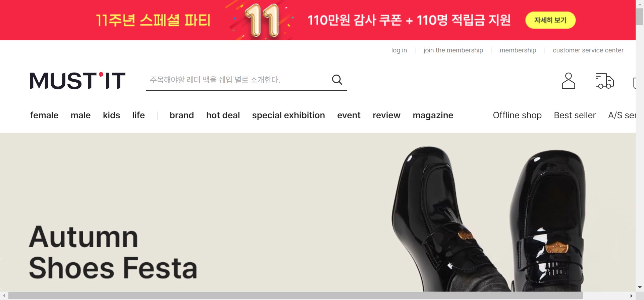This screenshot has height=300, width=644.
Task: Click the log in link
Action: point(399,50)
